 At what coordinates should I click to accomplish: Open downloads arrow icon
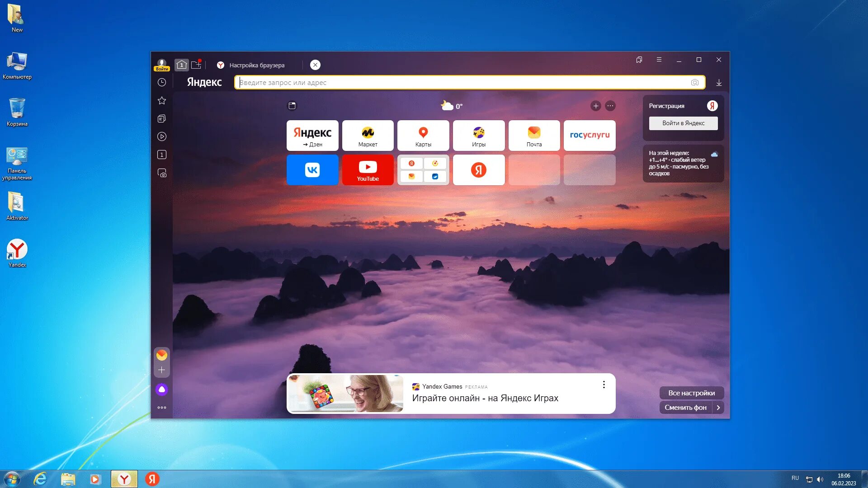[719, 83]
